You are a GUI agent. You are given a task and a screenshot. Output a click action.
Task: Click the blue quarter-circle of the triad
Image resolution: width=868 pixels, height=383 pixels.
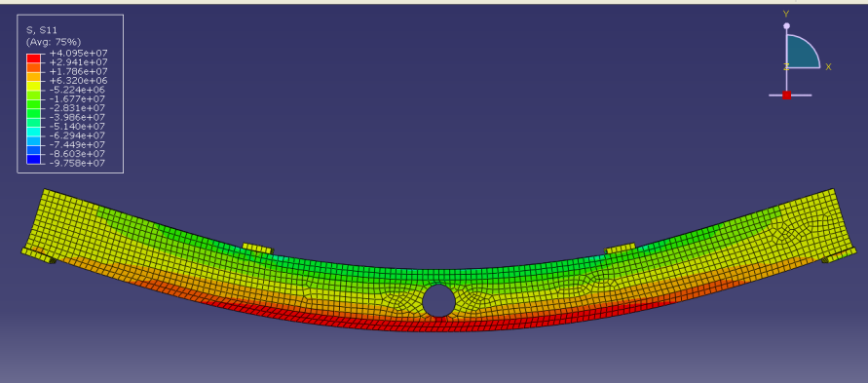tap(800, 54)
